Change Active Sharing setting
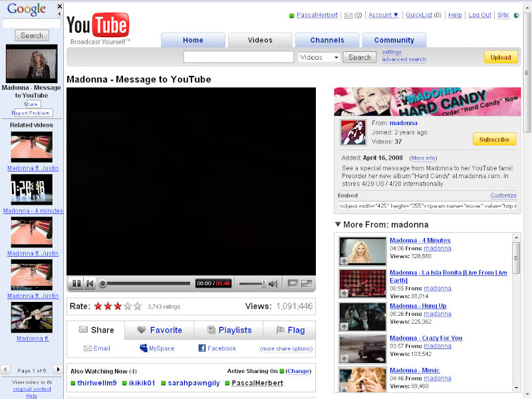The width and height of the screenshot is (532, 399). 298,371
